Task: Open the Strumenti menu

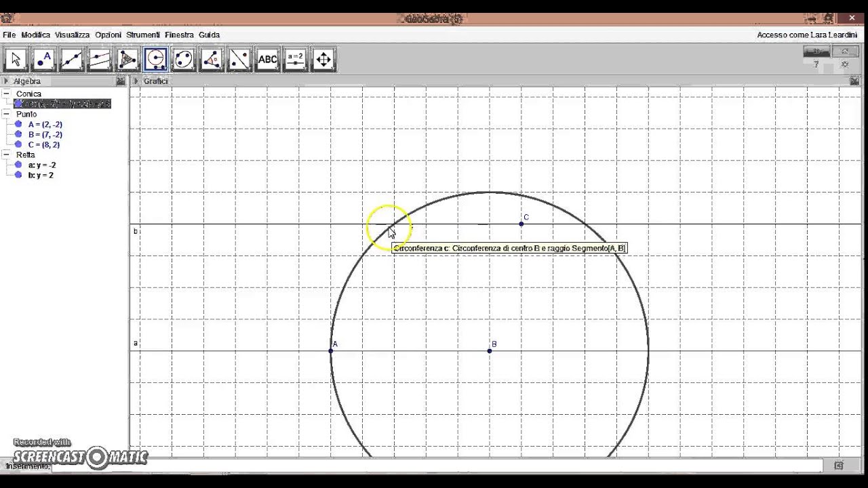Action: [143, 35]
